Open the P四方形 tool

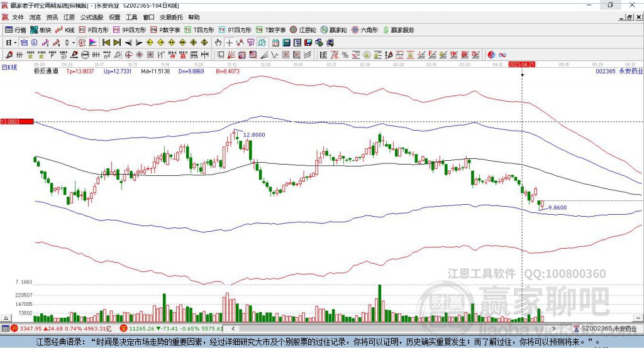[94, 30]
